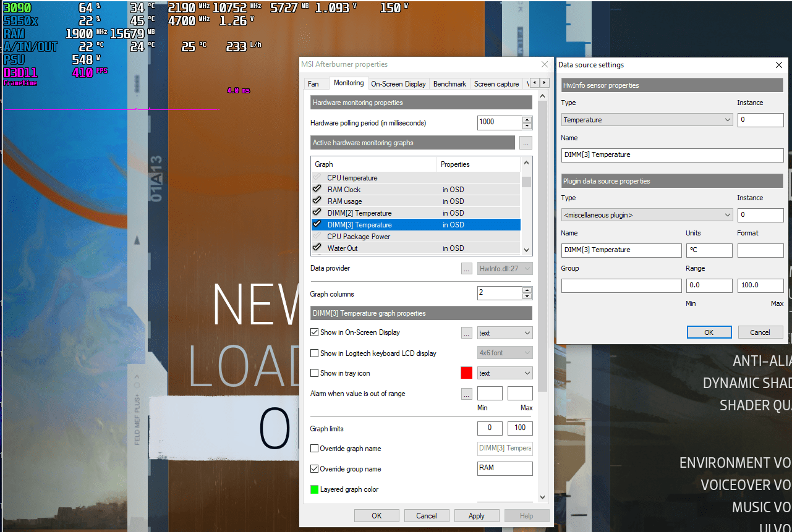
Task: Click the plugin Group field
Action: coord(621,285)
